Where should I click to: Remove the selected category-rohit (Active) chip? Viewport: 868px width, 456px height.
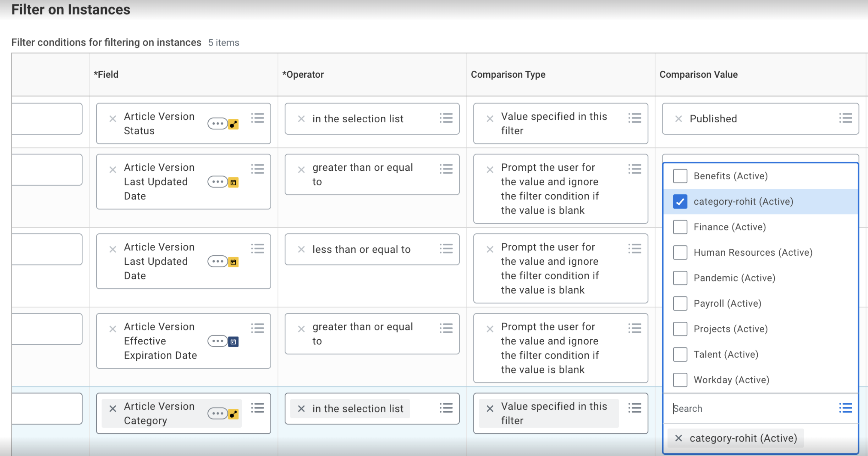click(678, 438)
